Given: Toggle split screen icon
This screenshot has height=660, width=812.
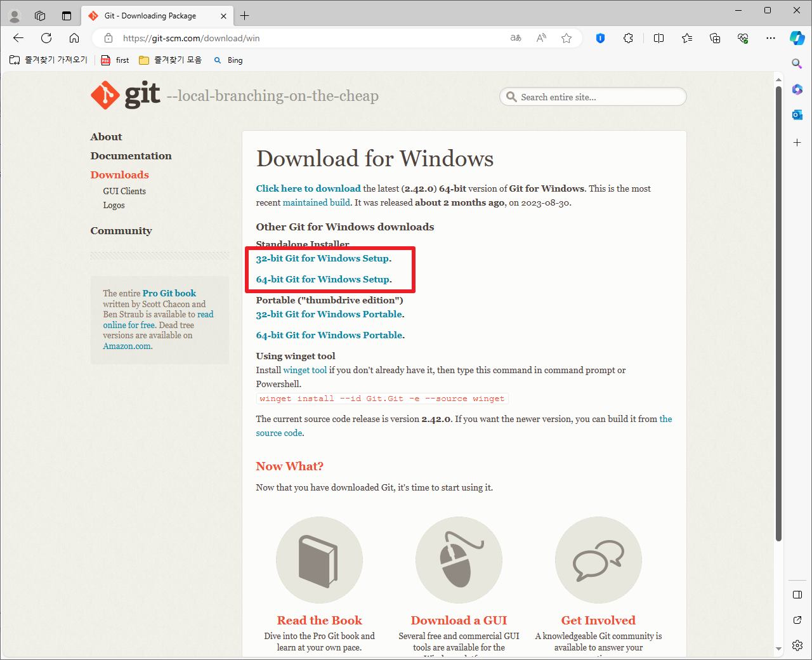Looking at the screenshot, I should [658, 38].
